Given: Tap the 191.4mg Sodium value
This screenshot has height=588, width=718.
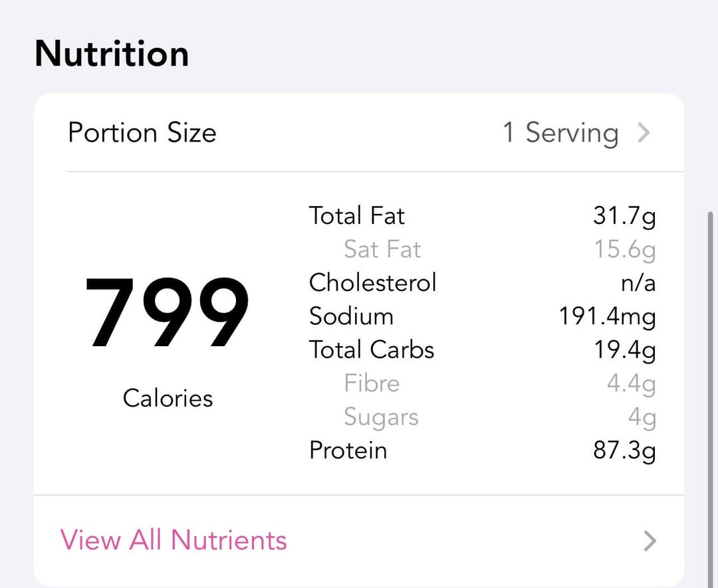Looking at the screenshot, I should [607, 317].
